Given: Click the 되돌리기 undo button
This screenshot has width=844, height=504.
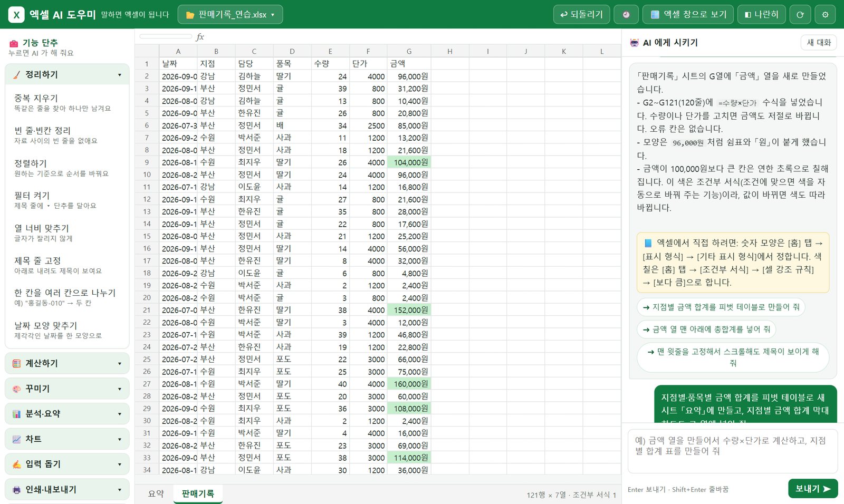Looking at the screenshot, I should tap(581, 14).
